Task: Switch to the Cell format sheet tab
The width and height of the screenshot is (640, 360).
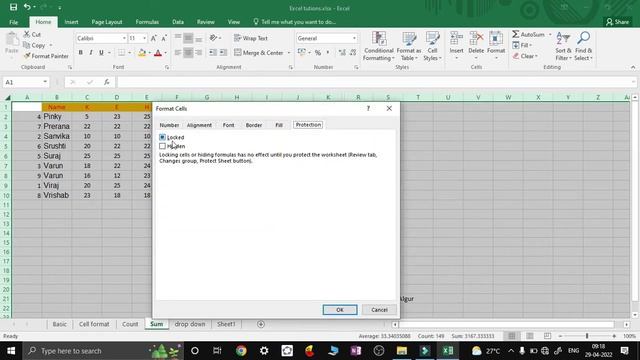Action: [94, 324]
